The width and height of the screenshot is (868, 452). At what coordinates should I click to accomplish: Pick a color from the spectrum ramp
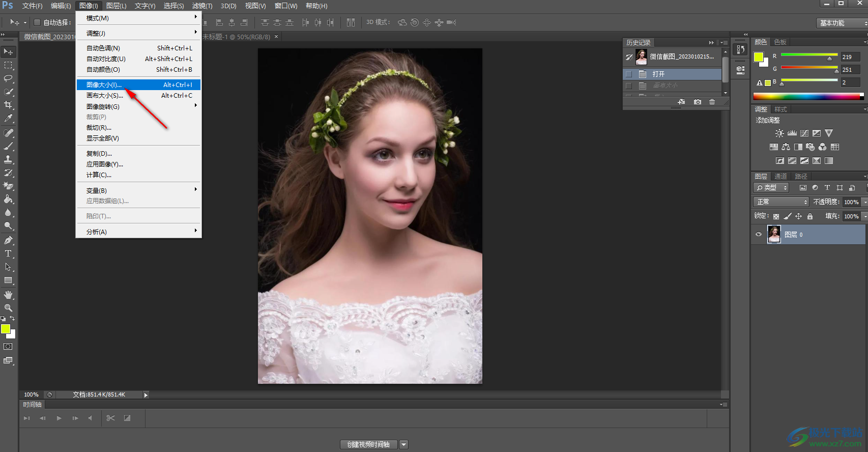(808, 96)
